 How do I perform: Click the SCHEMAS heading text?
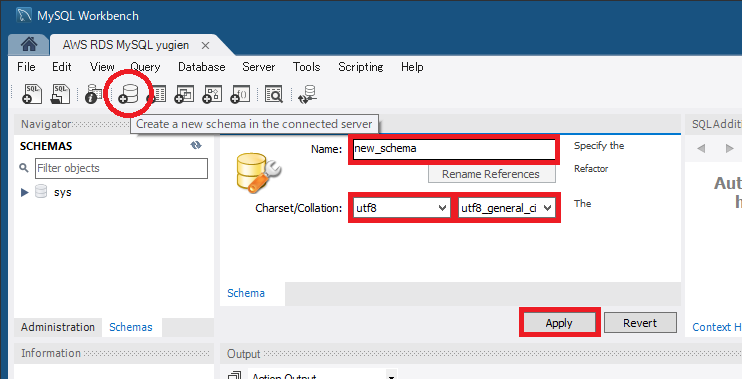tap(46, 146)
